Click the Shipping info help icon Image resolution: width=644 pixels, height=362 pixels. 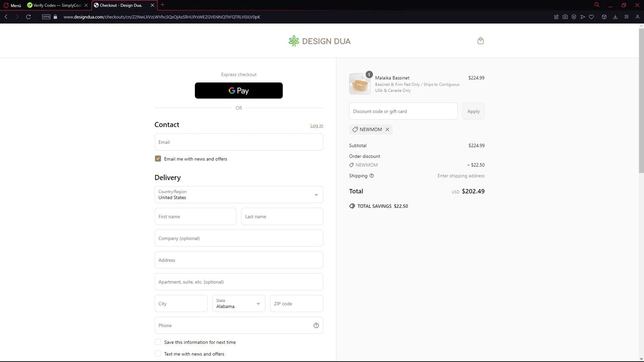pos(372,176)
